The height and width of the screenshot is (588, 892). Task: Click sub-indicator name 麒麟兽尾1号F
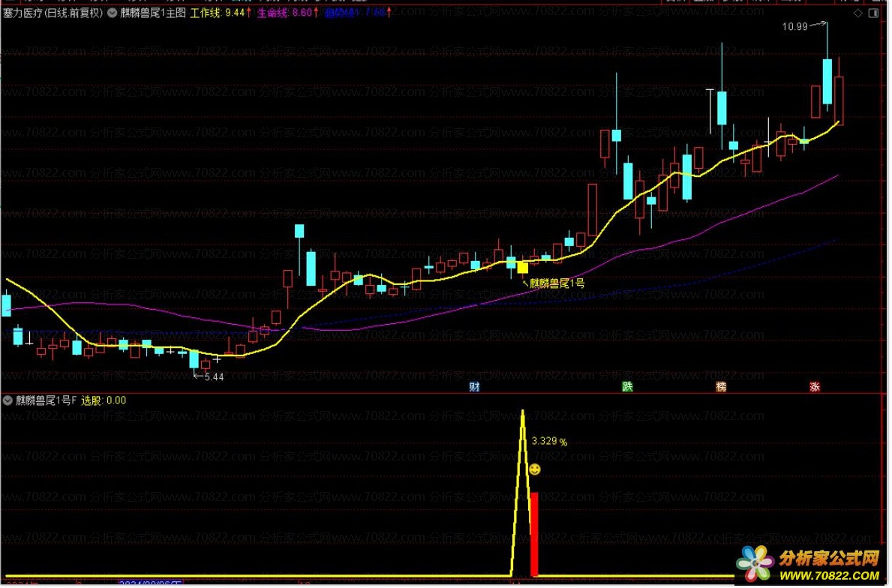46,401
